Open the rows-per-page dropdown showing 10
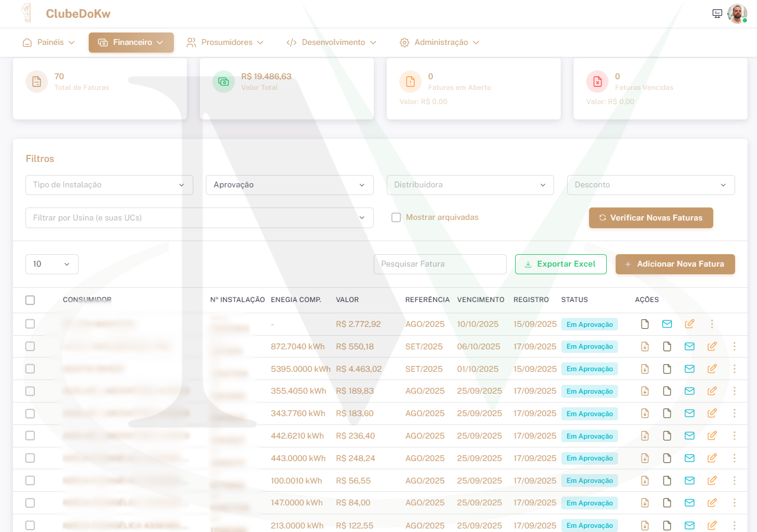 52,264
